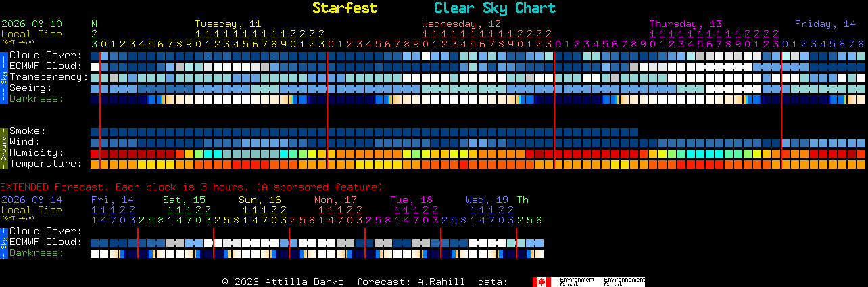The image size is (868, 287).
Task: Select the Tue, 18 extended day header
Action: click(x=411, y=200)
